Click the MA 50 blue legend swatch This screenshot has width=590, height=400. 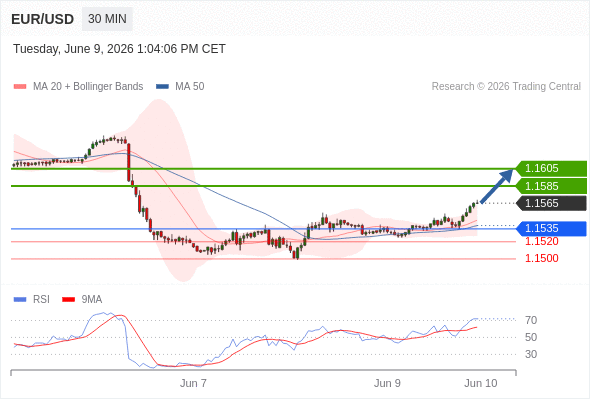click(x=163, y=87)
